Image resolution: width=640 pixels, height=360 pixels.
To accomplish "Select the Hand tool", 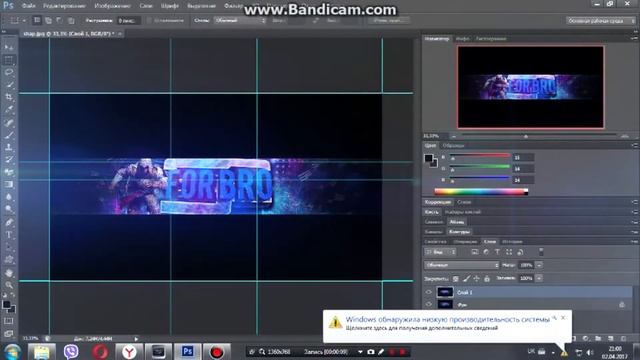I will (9, 273).
